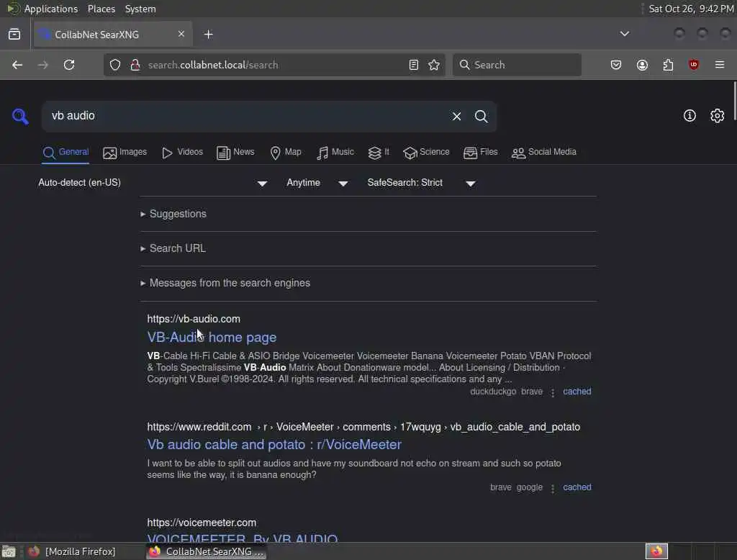Open the System menu
Screen dimensions: 737x560
pos(140,9)
